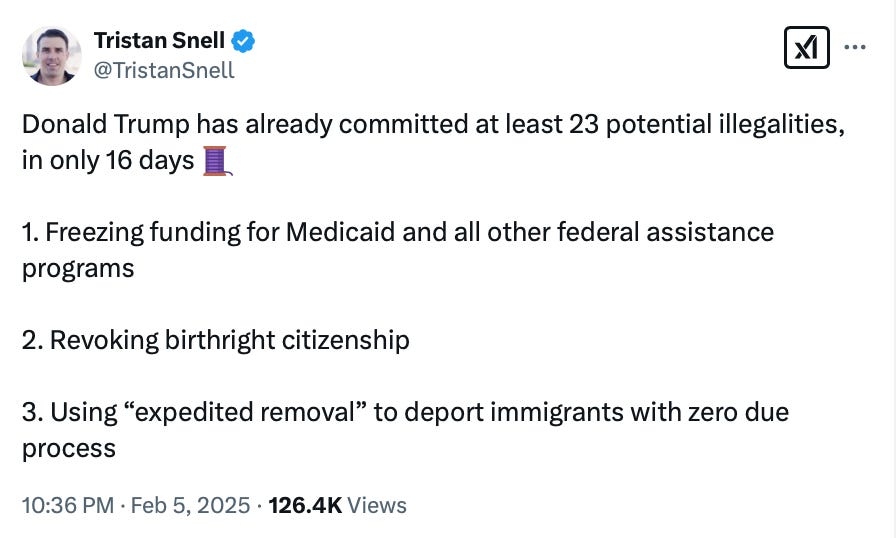Viewport: 896px width, 538px height.
Task: Click the word "Medicaid" in item 1
Action: [x=340, y=232]
